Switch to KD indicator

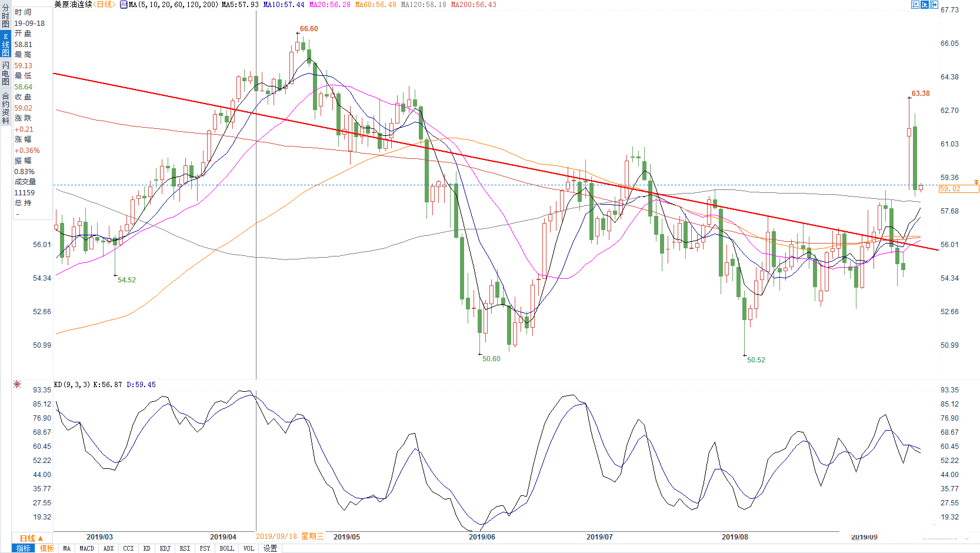(147, 548)
